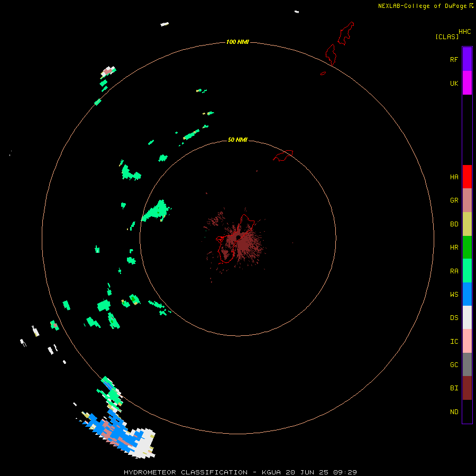Screen dimensions: 476x476
Task: Click the large dry snow white echo
Action: pos(143,443)
